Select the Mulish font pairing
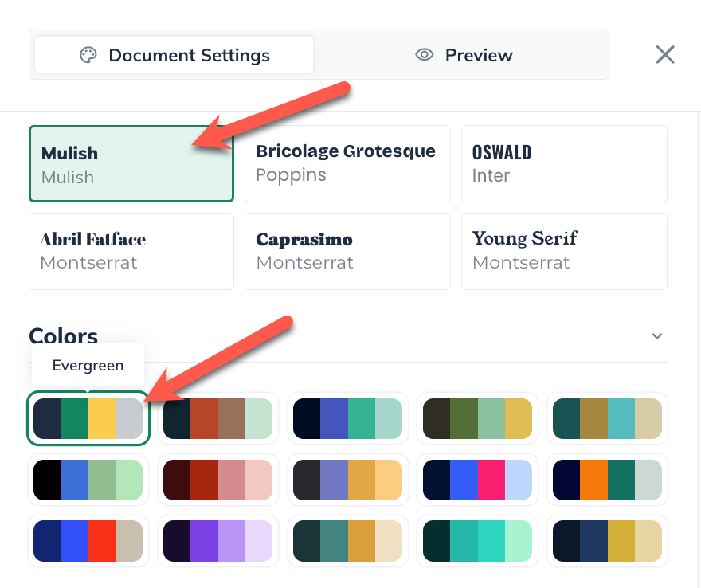 click(131, 163)
